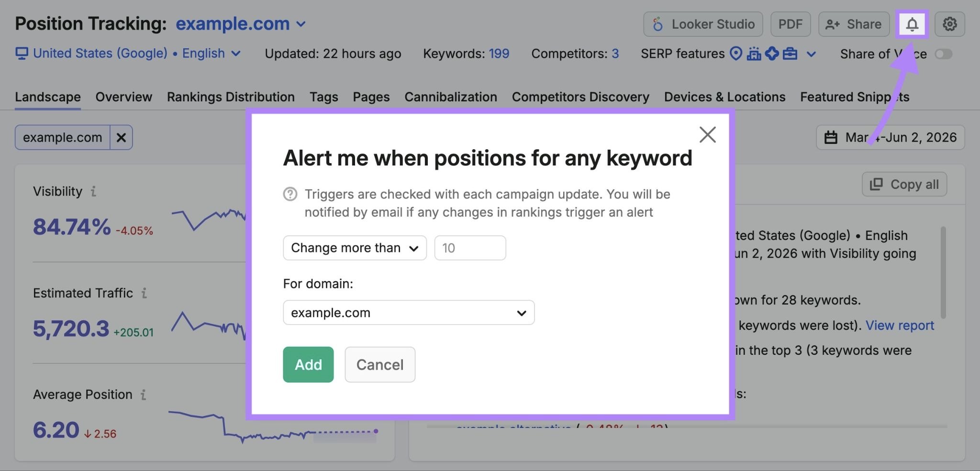This screenshot has width=980, height=471.
Task: Open the For domain dropdown
Action: [409, 313]
